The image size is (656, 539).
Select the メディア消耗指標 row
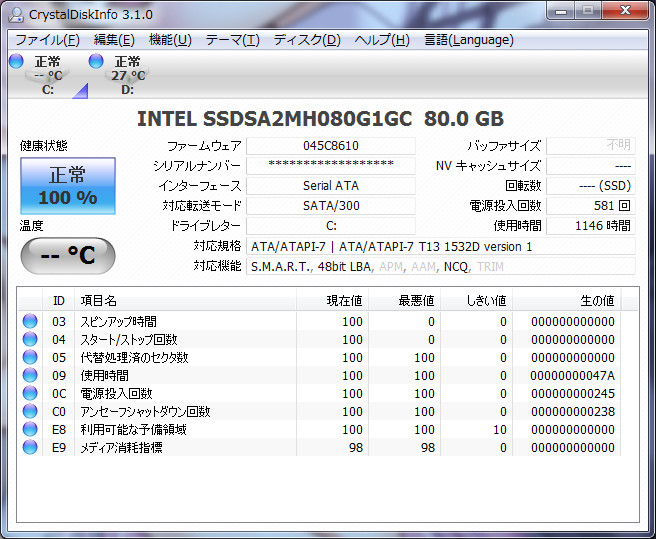coord(320,447)
